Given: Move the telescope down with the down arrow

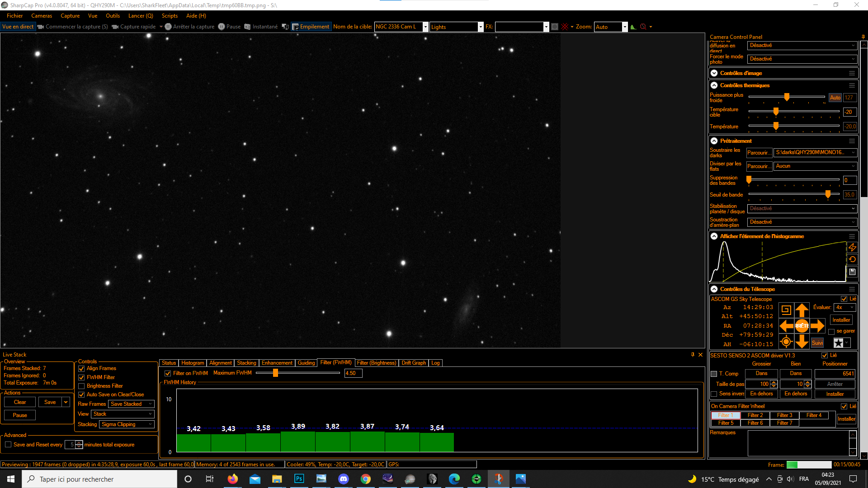Looking at the screenshot, I should point(802,342).
